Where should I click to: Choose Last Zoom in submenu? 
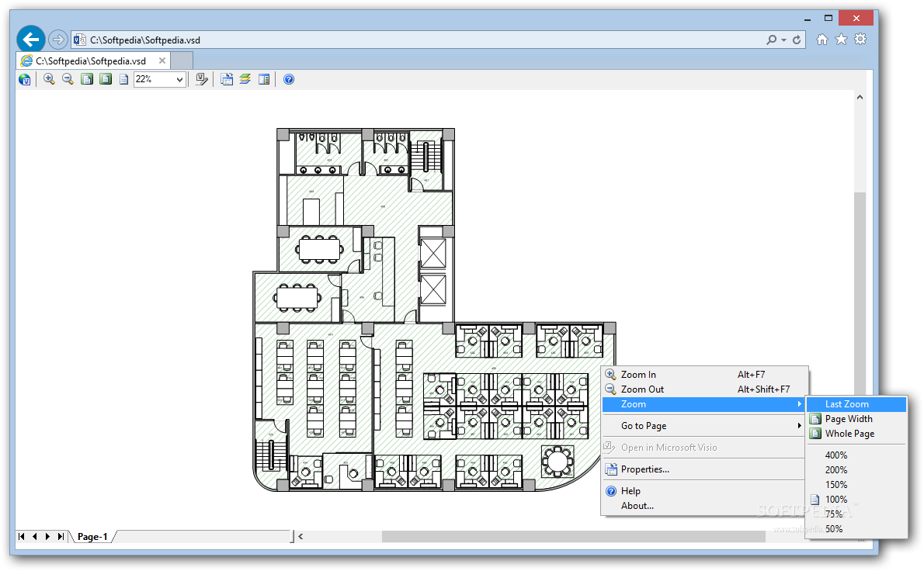856,404
